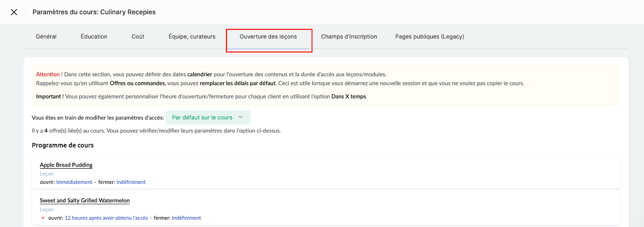Open the Apple Bread Pudding lesson link
The width and height of the screenshot is (644, 227).
[66, 165]
